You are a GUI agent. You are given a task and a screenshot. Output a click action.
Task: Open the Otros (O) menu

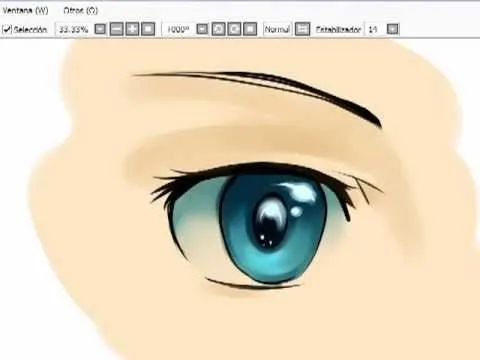coord(80,11)
